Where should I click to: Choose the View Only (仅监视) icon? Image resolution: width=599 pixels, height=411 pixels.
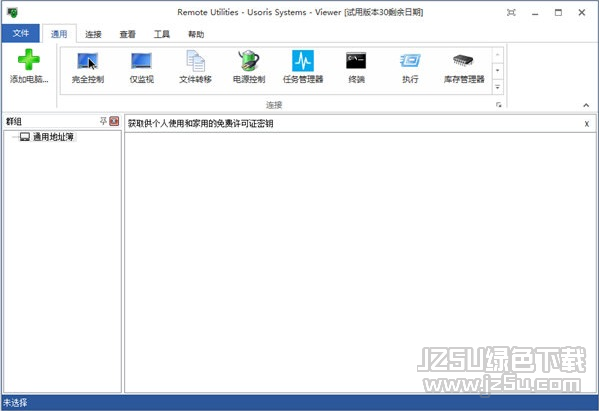point(141,61)
